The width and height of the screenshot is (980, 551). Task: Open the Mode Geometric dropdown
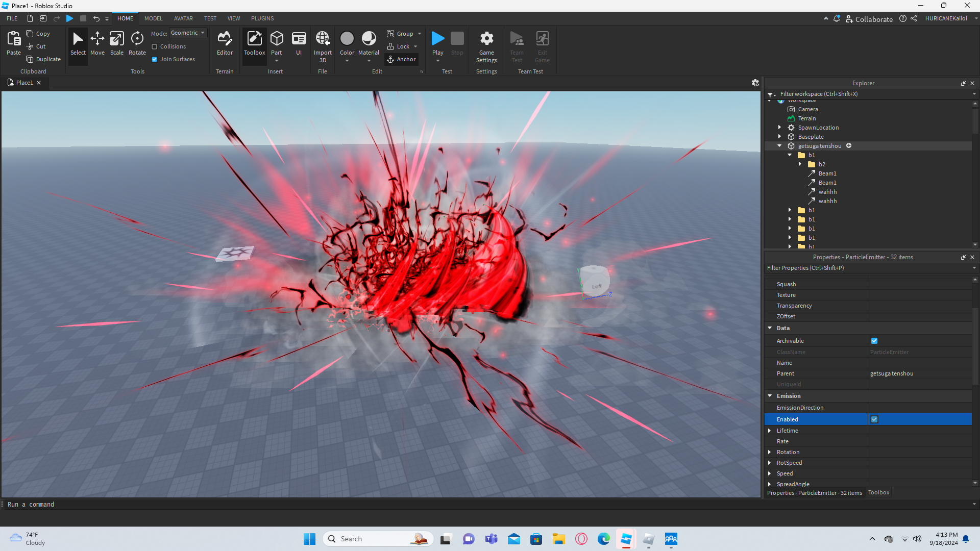pos(188,33)
